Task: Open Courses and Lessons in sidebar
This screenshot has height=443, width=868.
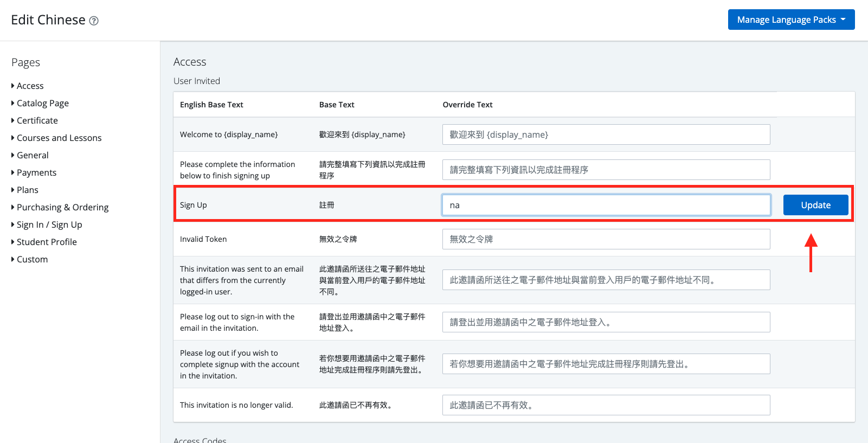Action: pos(59,138)
